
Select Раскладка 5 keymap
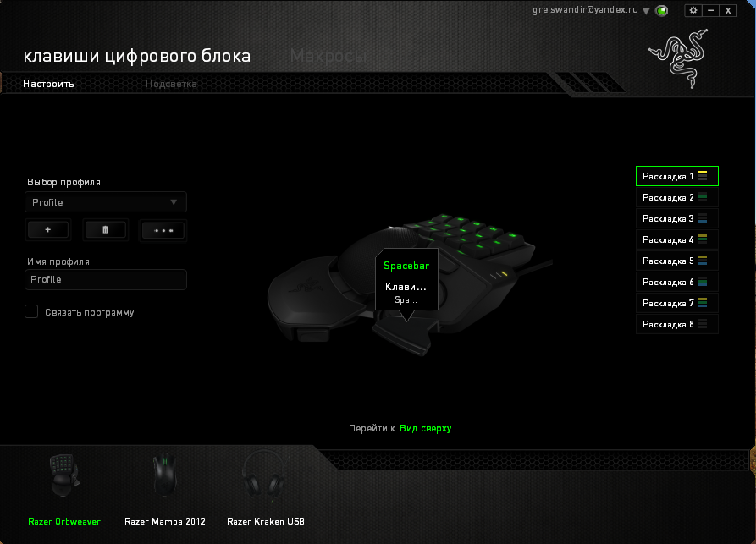[677, 261]
